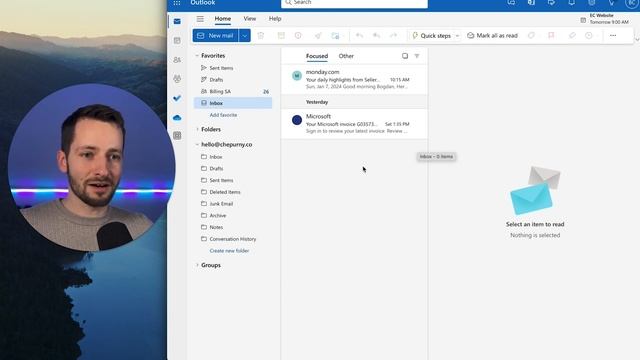Click the Archive icon in the ribbon

pos(281,36)
